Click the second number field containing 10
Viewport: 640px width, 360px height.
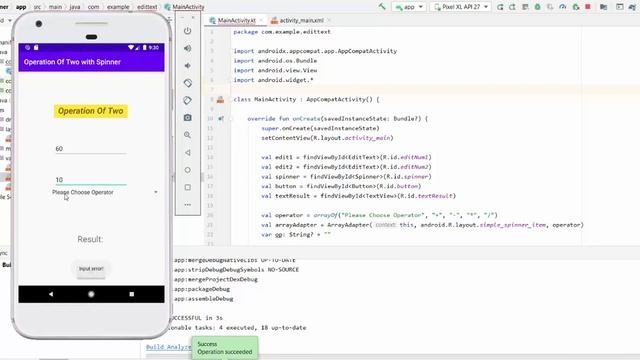91,180
